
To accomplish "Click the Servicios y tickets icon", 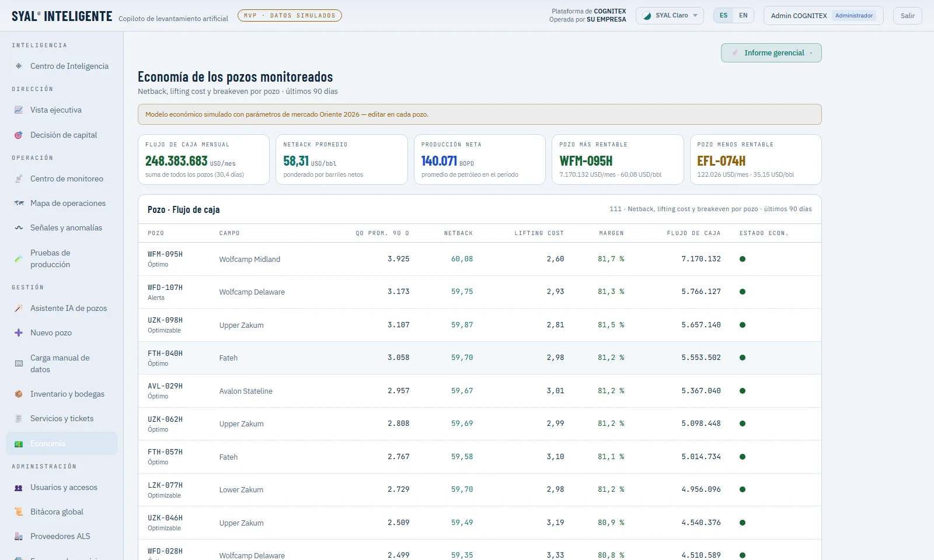I will tap(19, 418).
